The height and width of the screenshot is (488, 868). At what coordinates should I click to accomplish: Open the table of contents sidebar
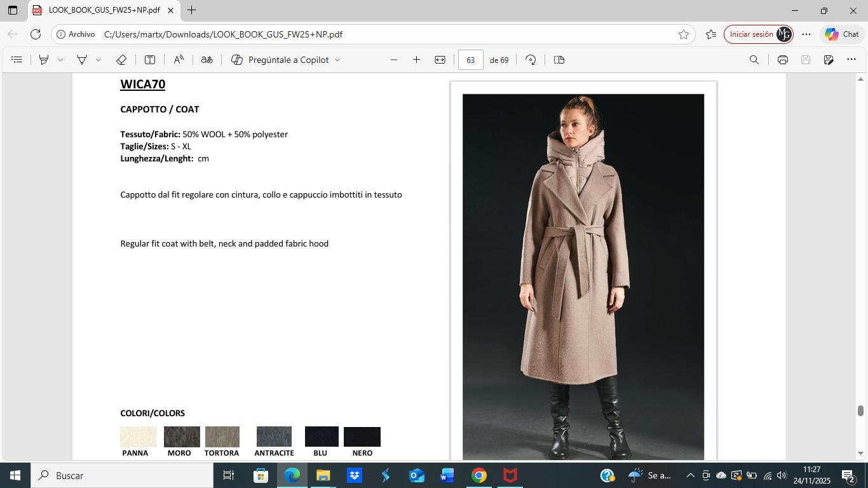click(x=17, y=60)
